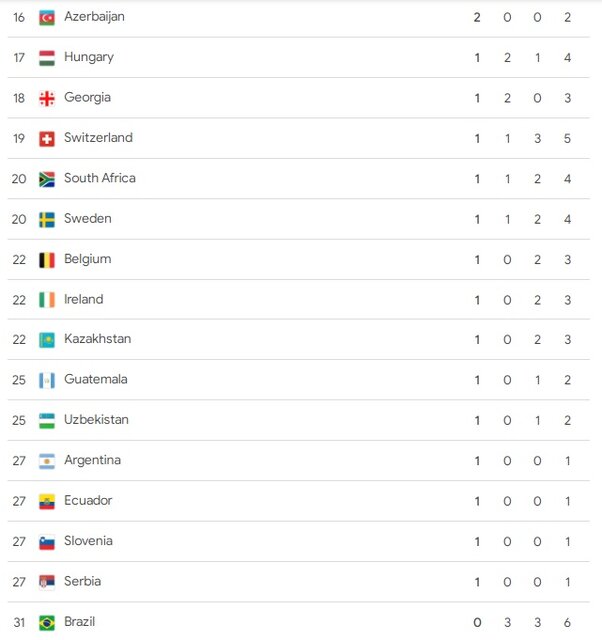
Task: Click the Brazil flag icon
Action: tap(47, 622)
